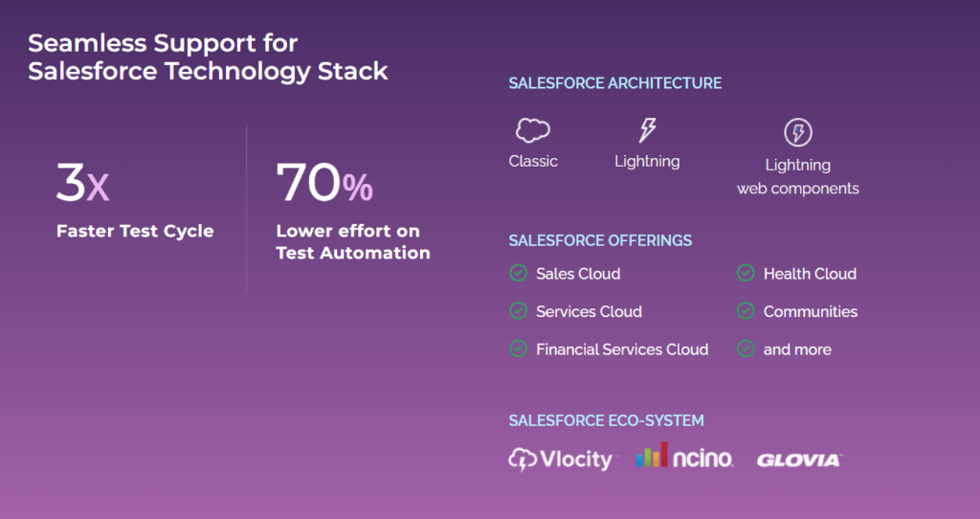Click the Health Cloud check mark
This screenshot has height=519, width=980.
click(x=746, y=274)
